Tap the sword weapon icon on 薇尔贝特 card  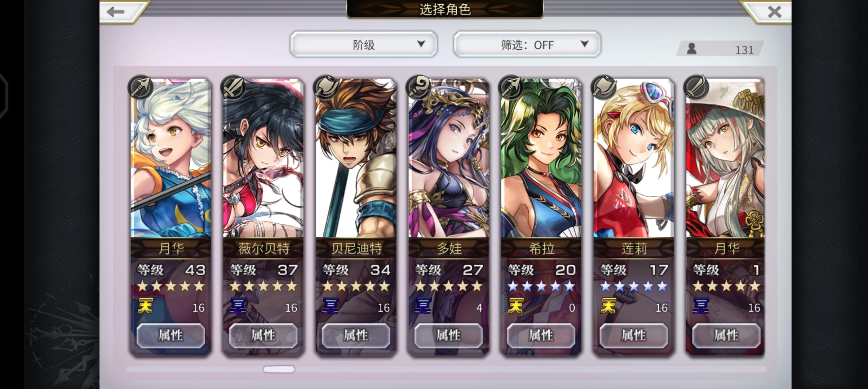(232, 87)
